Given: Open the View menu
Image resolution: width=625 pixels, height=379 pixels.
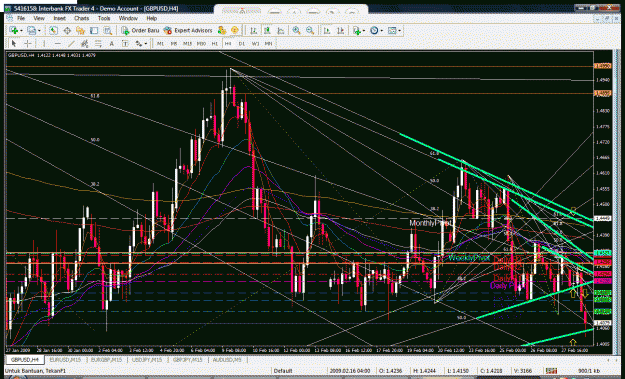Looking at the screenshot, I should coord(39,18).
